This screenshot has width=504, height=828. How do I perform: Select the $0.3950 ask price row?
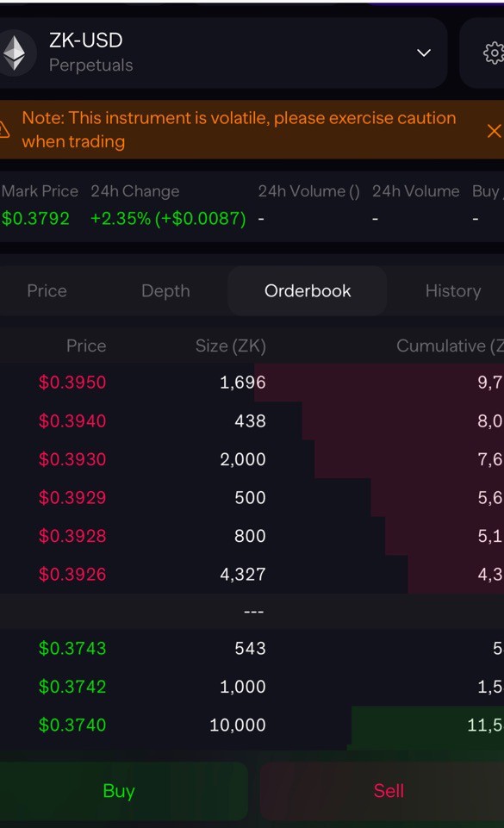[x=252, y=382]
